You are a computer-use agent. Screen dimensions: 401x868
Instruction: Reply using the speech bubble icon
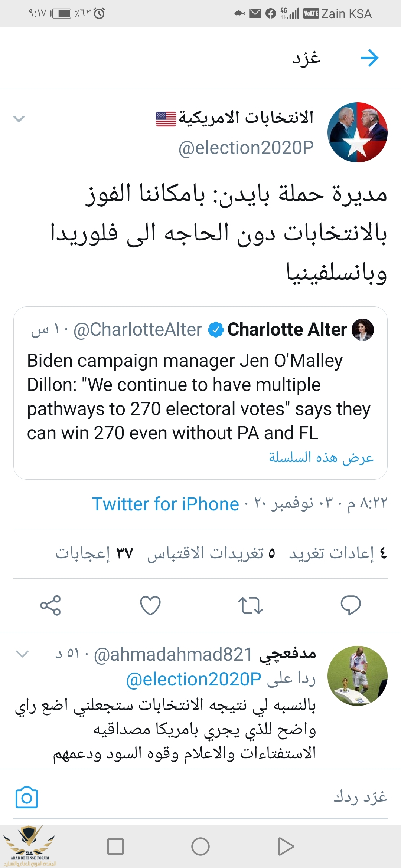pyautogui.click(x=351, y=605)
